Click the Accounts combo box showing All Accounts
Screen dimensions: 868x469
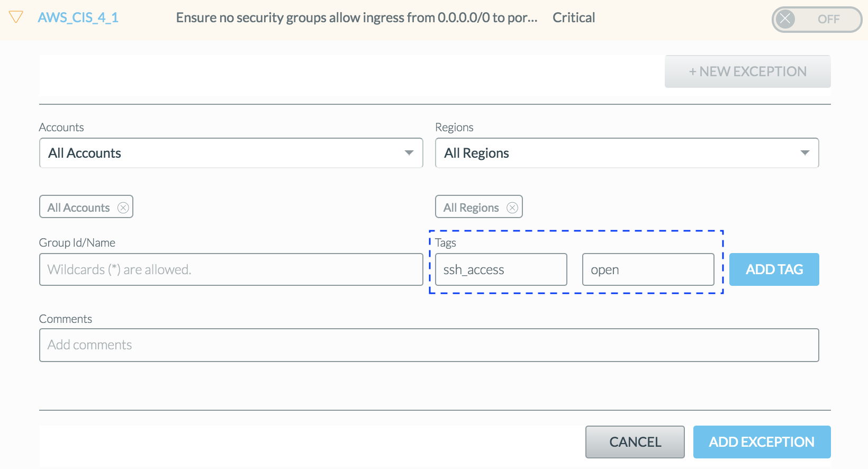point(222,153)
